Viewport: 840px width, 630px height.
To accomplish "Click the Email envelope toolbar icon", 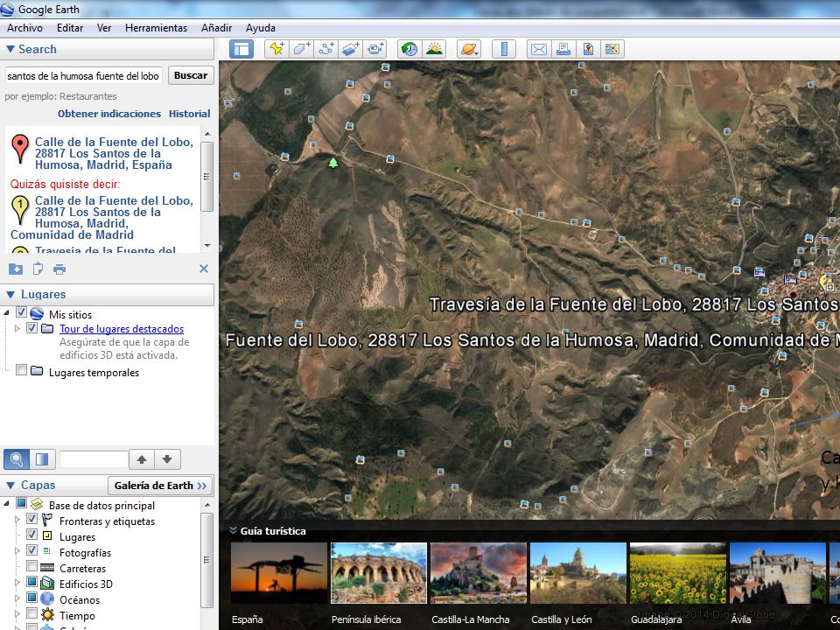I will [x=538, y=49].
